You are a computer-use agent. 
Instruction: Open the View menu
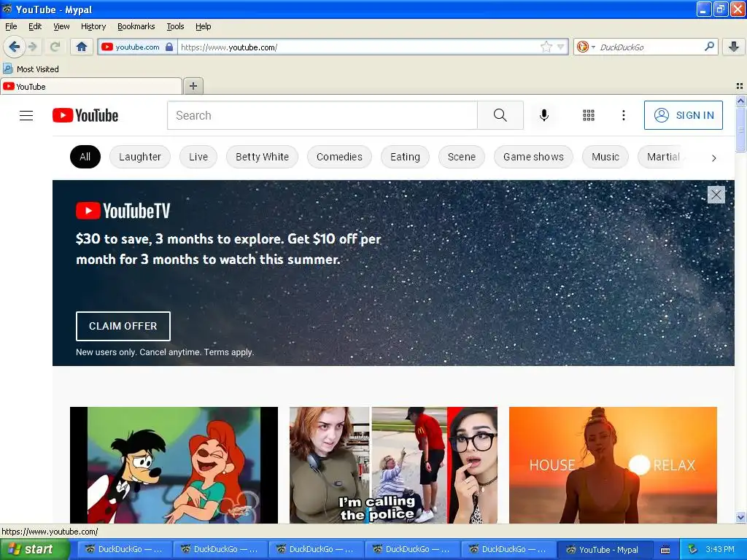[x=61, y=26]
